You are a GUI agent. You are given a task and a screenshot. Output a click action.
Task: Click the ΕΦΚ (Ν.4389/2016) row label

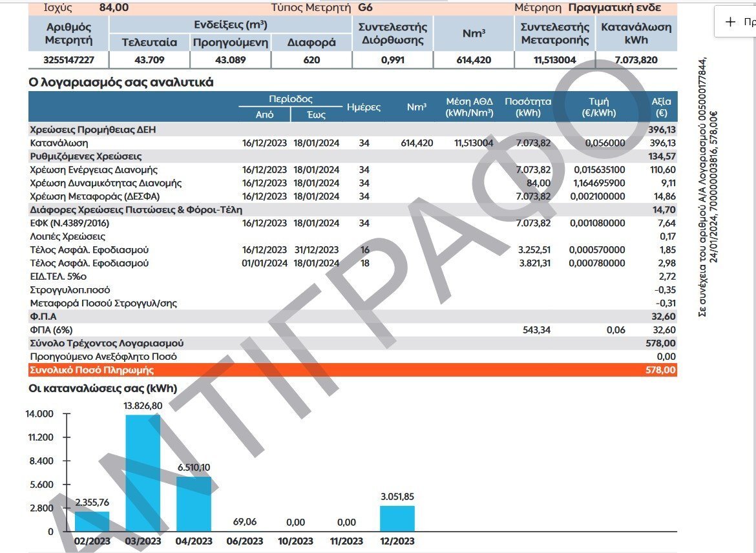(x=69, y=224)
